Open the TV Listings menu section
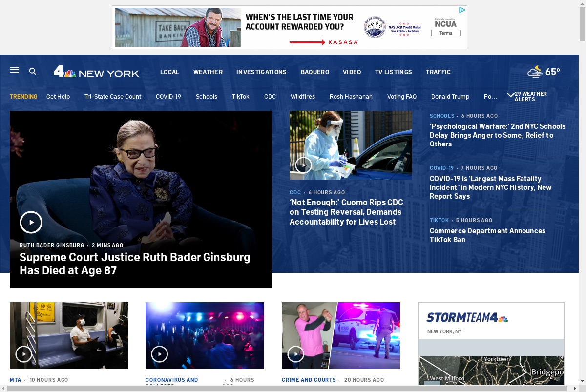The width and height of the screenshot is (586, 392). [394, 72]
